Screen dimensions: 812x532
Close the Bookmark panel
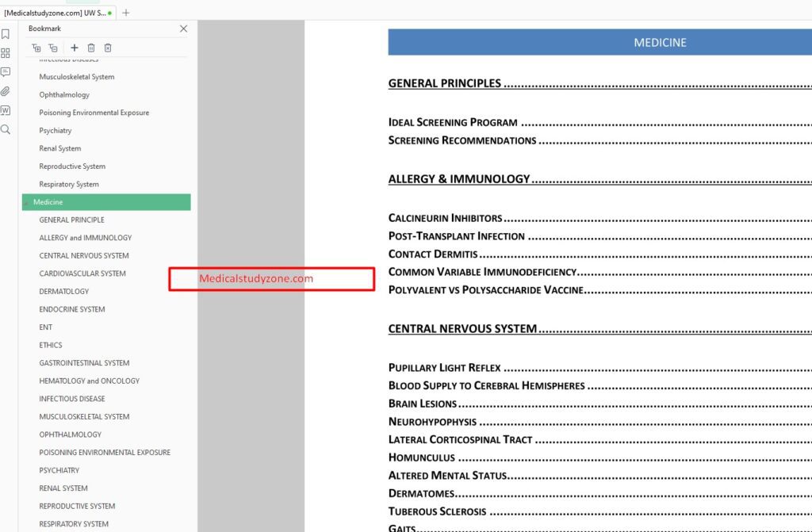point(183,29)
